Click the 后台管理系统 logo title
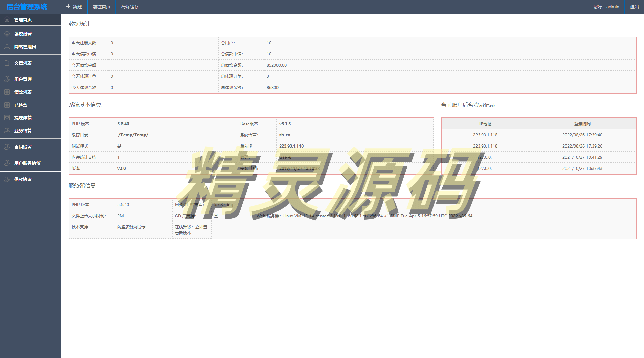Viewport: 644px width, 358px height. click(27, 7)
